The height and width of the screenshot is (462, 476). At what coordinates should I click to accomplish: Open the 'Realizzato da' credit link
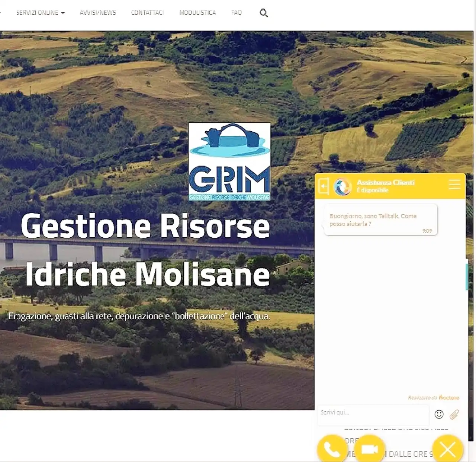point(434,398)
